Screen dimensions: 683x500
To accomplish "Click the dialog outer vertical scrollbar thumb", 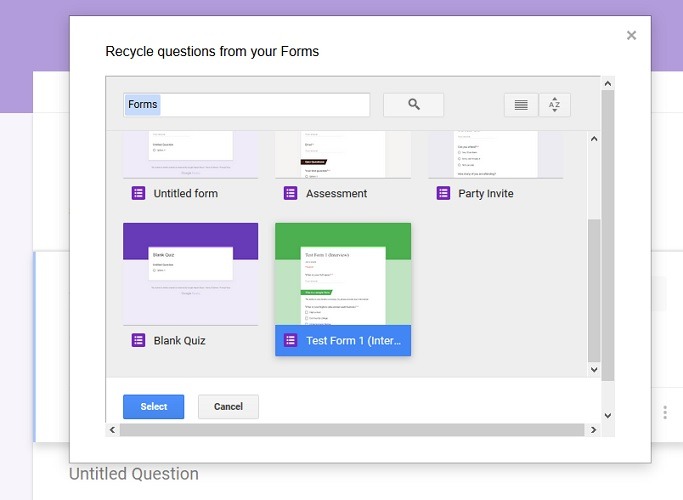I will [608, 236].
